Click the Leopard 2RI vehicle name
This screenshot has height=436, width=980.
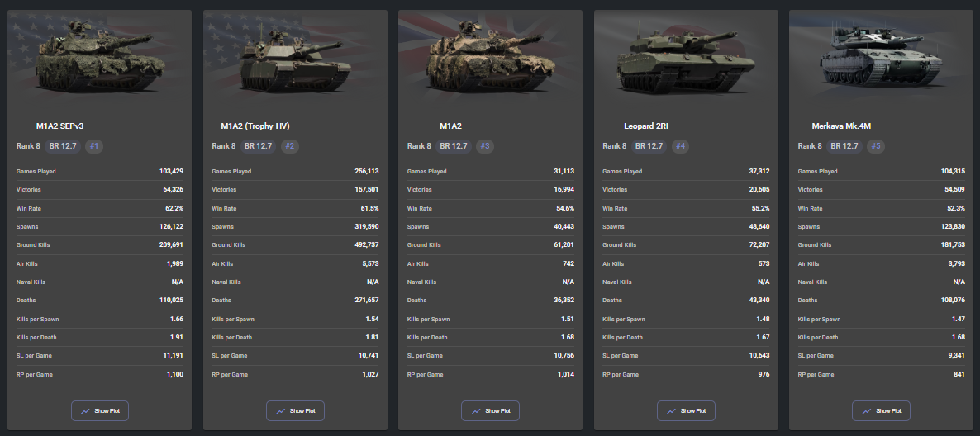(x=645, y=126)
